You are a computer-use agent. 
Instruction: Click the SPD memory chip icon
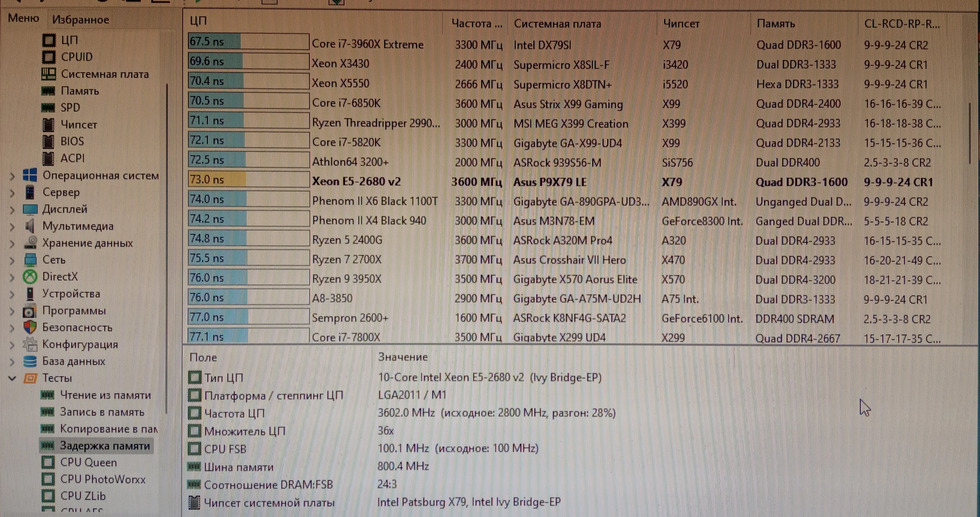48,108
